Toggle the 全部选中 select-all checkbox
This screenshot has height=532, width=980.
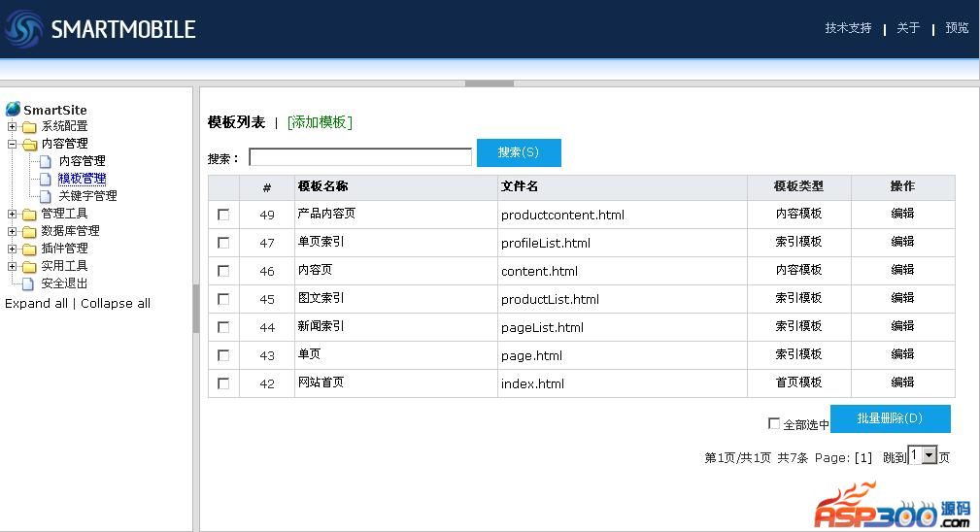[774, 424]
